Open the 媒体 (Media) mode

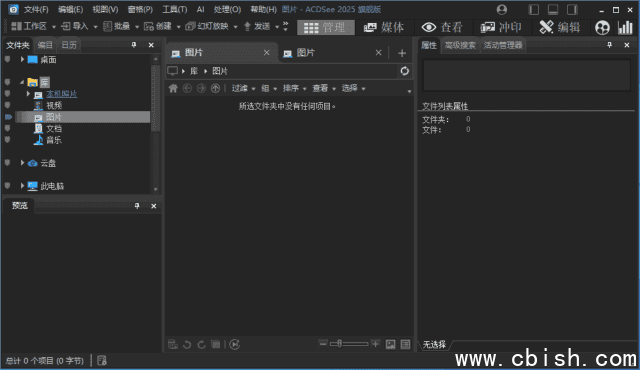coord(383,27)
